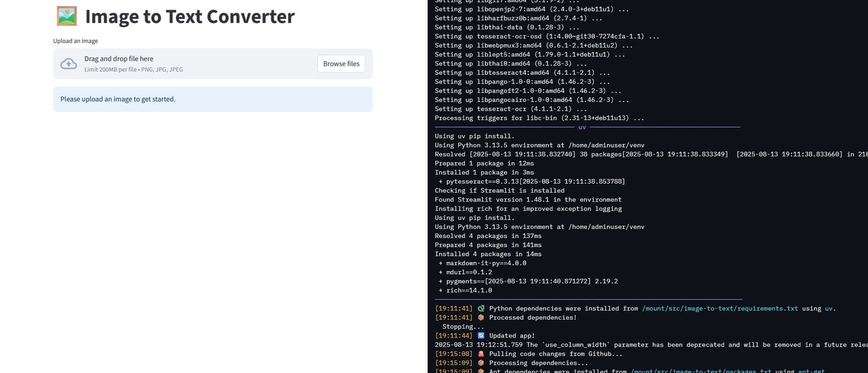Click the refresh icon before 'Updated app!'

(481, 336)
